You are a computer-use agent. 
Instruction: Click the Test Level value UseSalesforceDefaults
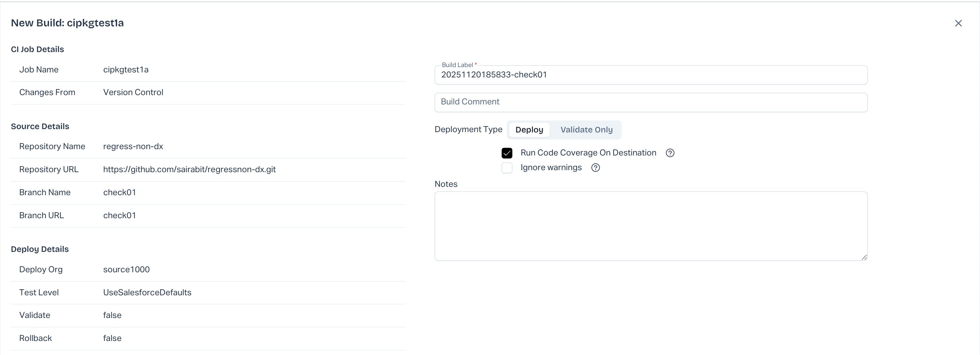[x=147, y=293]
